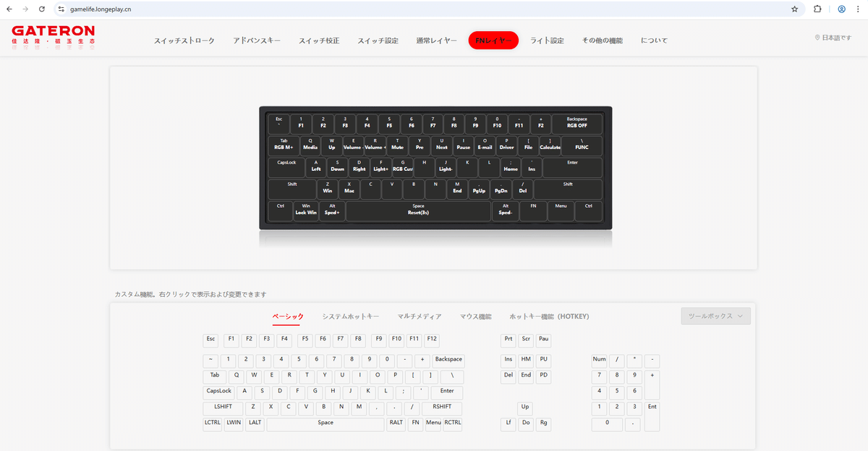Open the ツールボックス dropdown
The width and height of the screenshot is (868, 451).
click(x=715, y=316)
